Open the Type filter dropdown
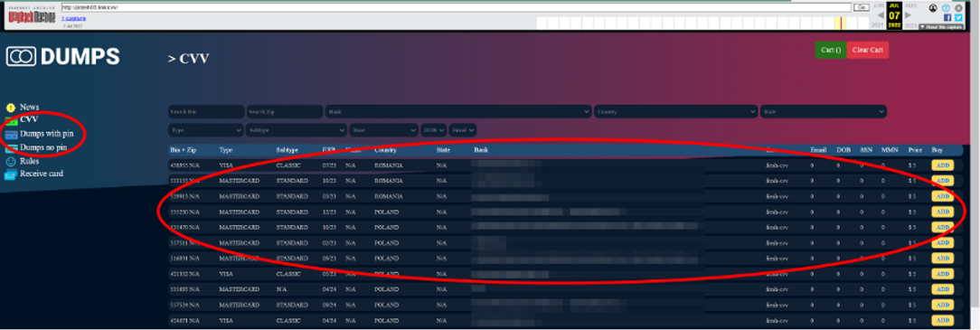 tap(205, 130)
